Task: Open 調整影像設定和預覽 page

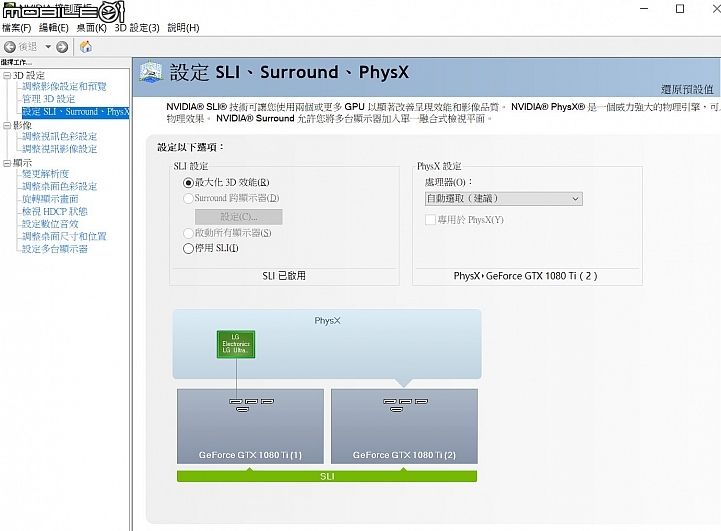Action: [x=64, y=86]
